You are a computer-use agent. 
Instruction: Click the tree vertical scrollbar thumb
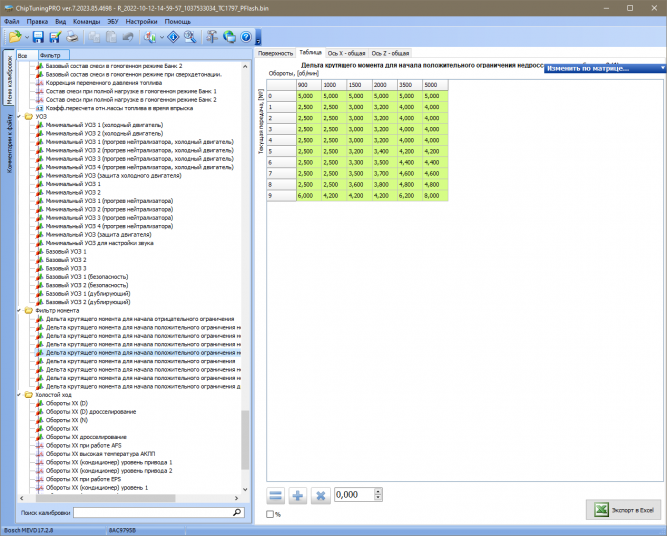(245, 440)
